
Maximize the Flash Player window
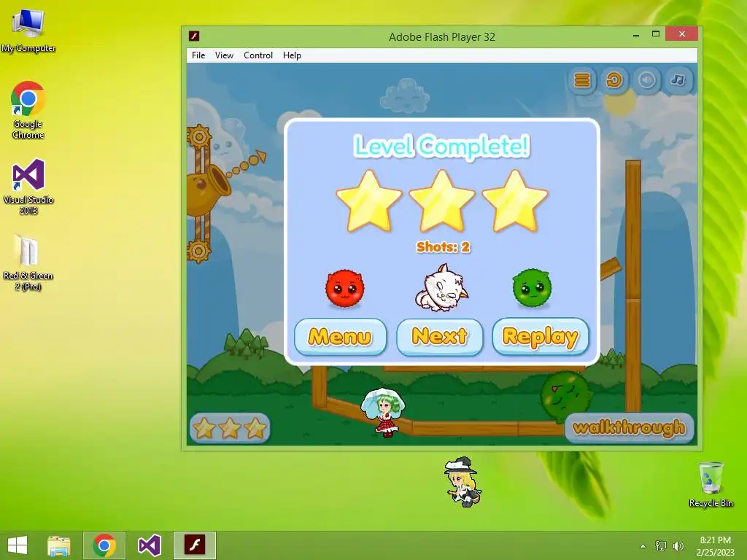tap(656, 34)
